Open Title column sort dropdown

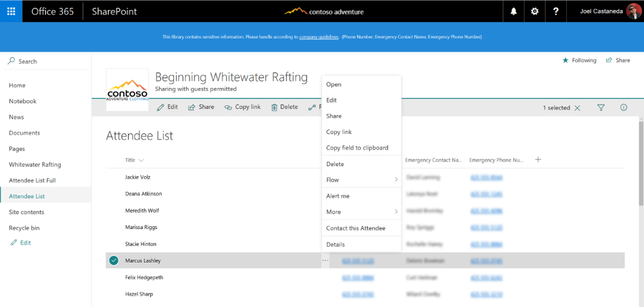(x=141, y=160)
